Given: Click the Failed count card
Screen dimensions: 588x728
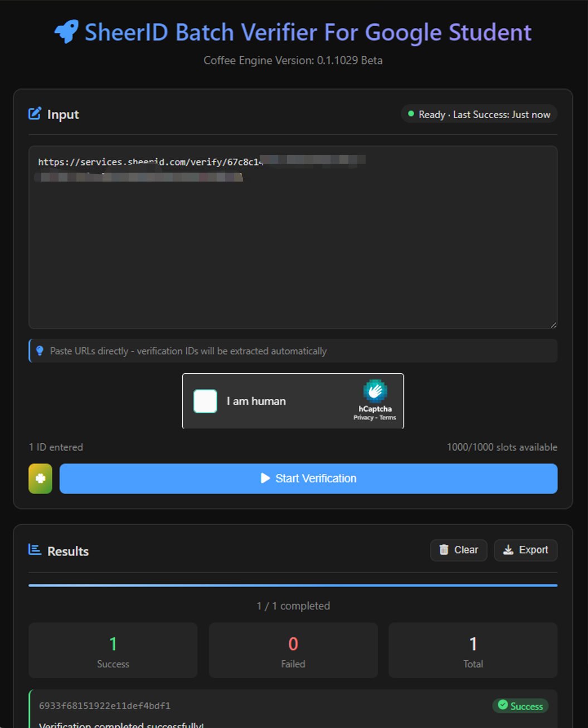Looking at the screenshot, I should [293, 650].
